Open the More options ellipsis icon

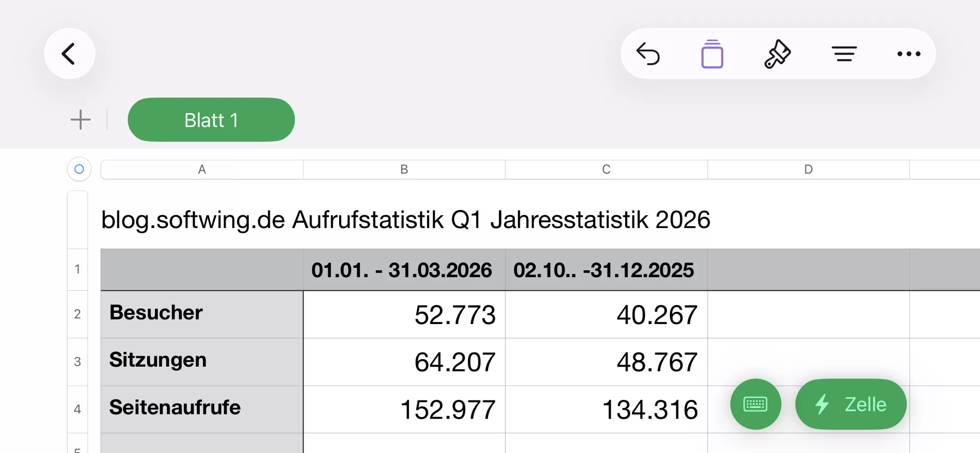tap(909, 53)
